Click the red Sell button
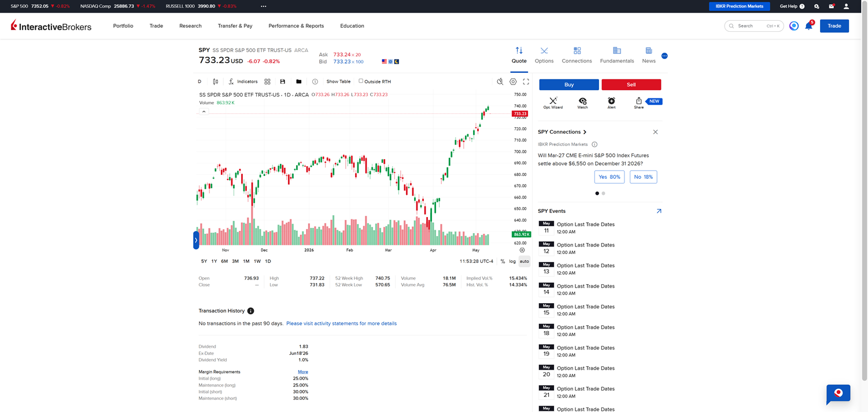868x412 pixels. pyautogui.click(x=631, y=84)
